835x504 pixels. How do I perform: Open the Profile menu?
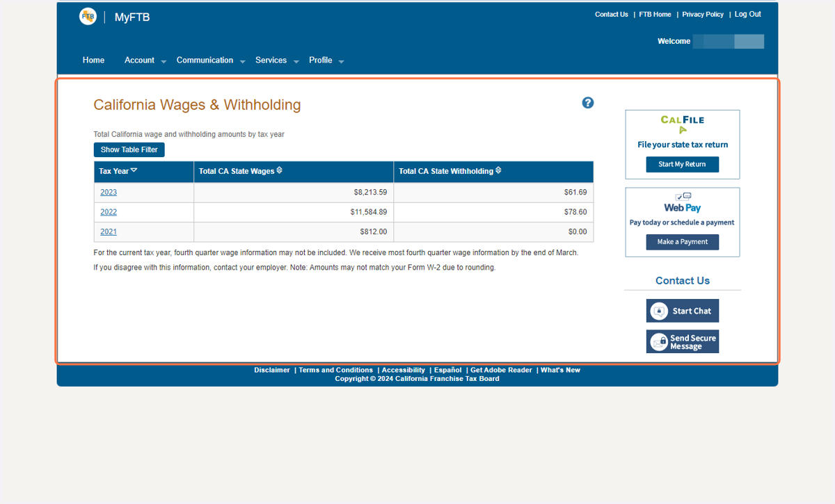click(x=320, y=60)
